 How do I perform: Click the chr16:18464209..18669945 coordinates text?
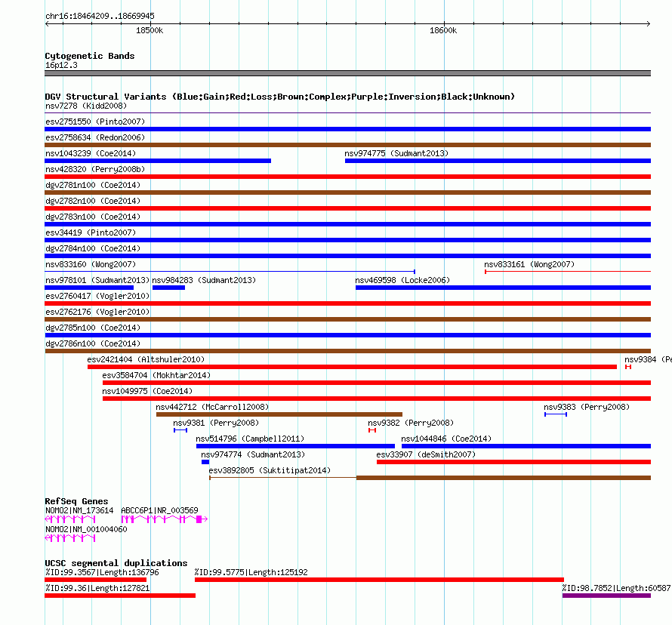coord(100,16)
